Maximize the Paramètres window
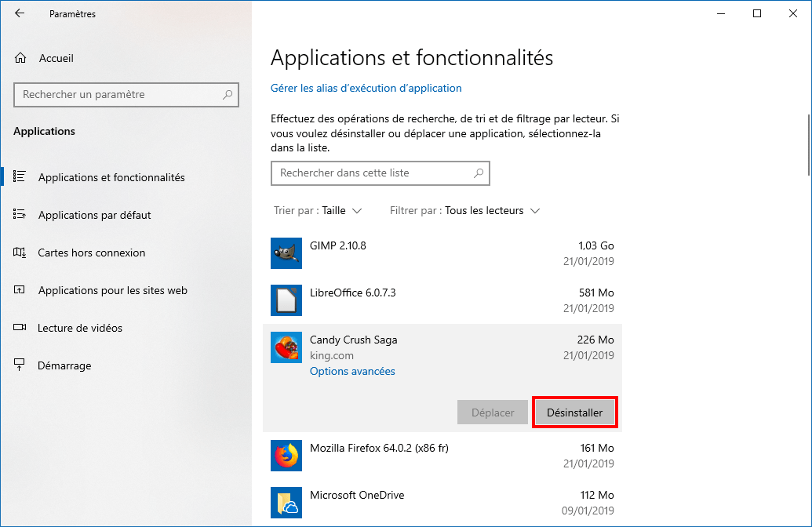This screenshot has width=812, height=527. point(757,13)
